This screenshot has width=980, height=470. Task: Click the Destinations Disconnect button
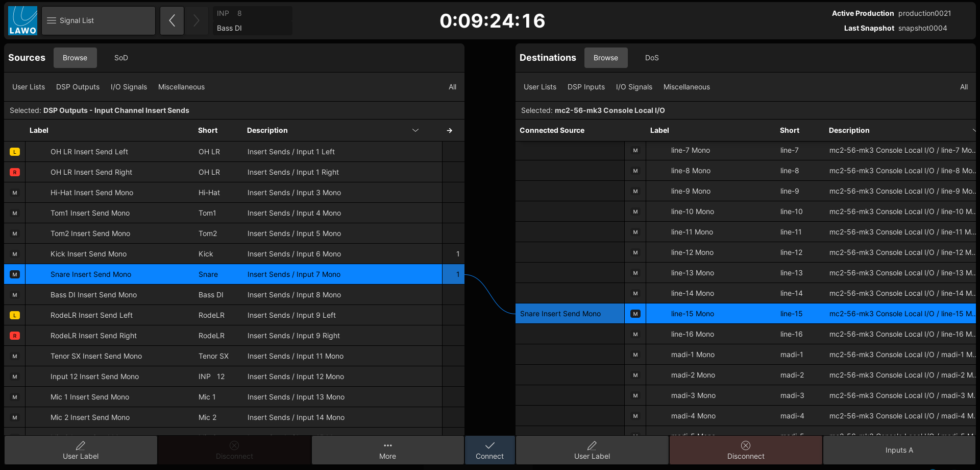[x=745, y=450]
